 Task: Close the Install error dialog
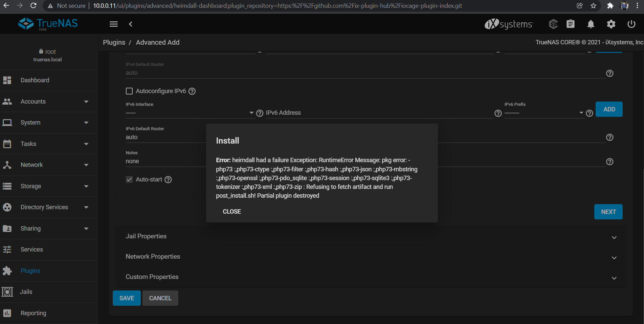(232, 212)
